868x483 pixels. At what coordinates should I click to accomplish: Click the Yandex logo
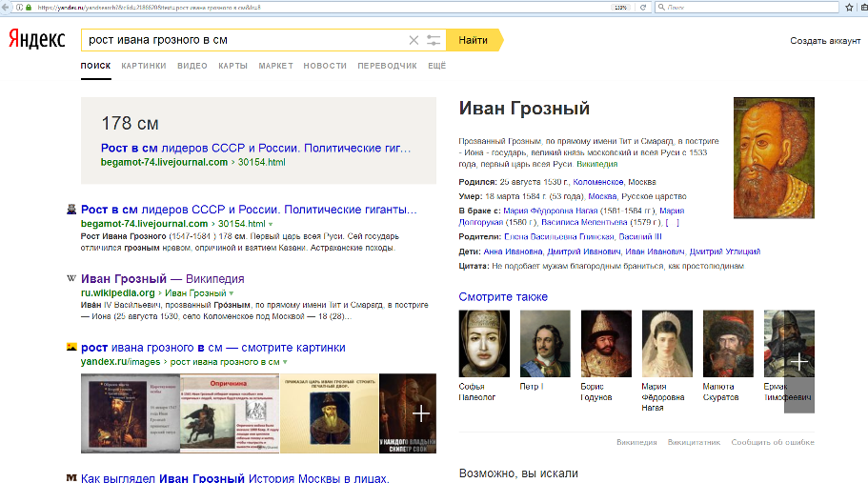[x=36, y=39]
